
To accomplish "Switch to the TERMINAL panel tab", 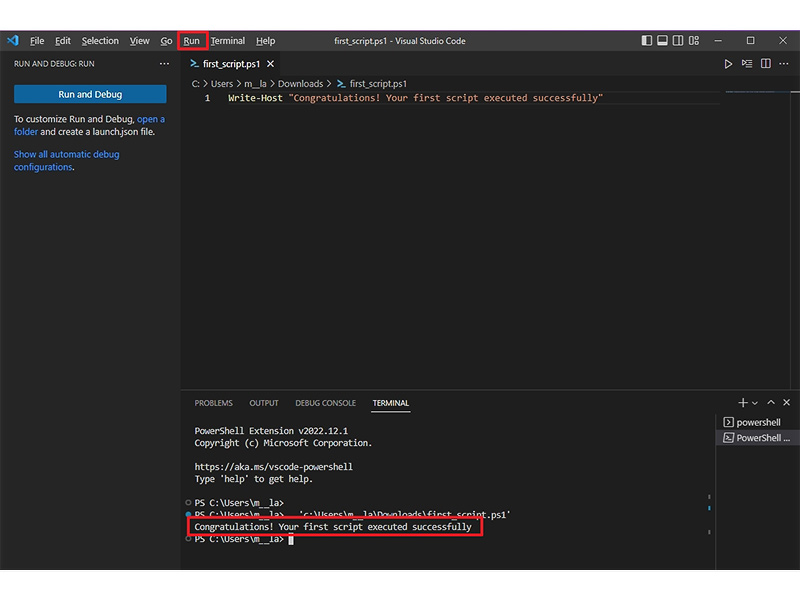I will (x=390, y=403).
